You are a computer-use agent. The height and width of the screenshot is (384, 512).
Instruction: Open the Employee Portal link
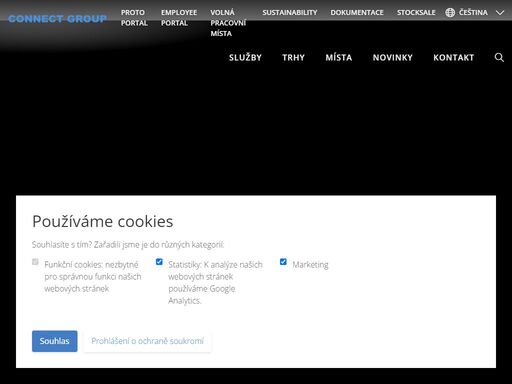[x=179, y=18]
